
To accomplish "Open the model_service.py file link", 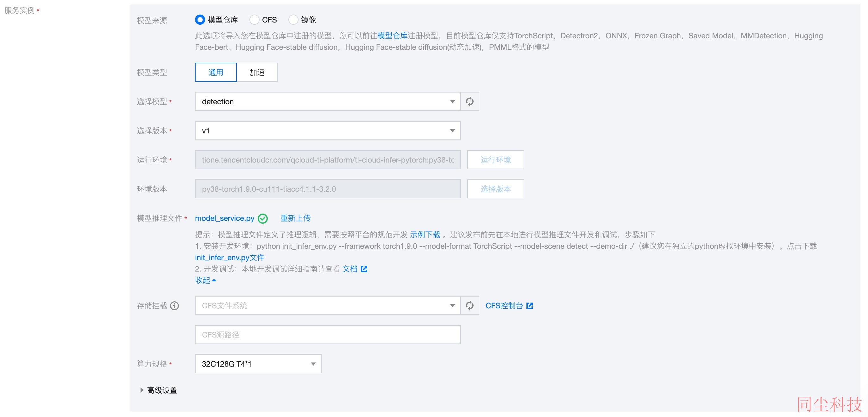I will (x=225, y=218).
